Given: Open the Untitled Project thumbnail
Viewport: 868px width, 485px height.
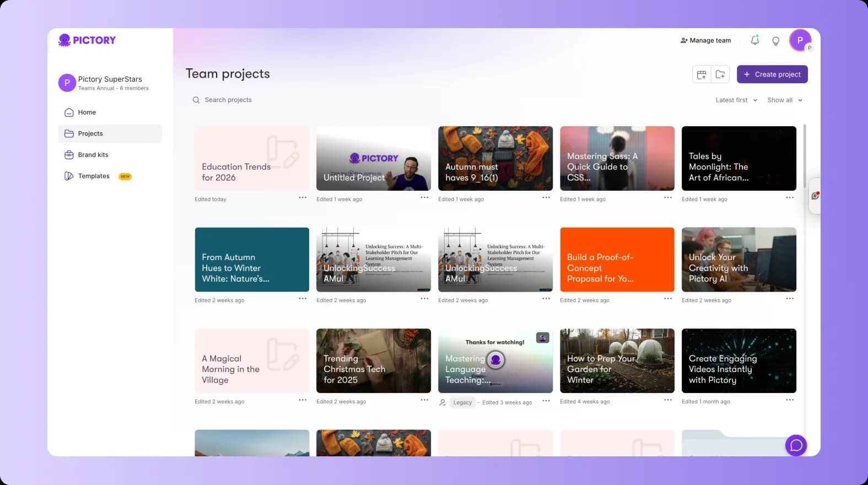Looking at the screenshot, I should [x=374, y=158].
